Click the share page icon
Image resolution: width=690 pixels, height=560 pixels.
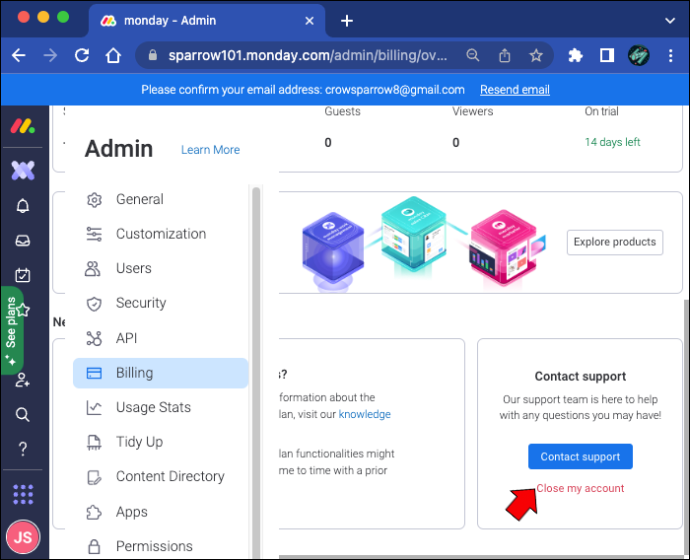tap(505, 55)
